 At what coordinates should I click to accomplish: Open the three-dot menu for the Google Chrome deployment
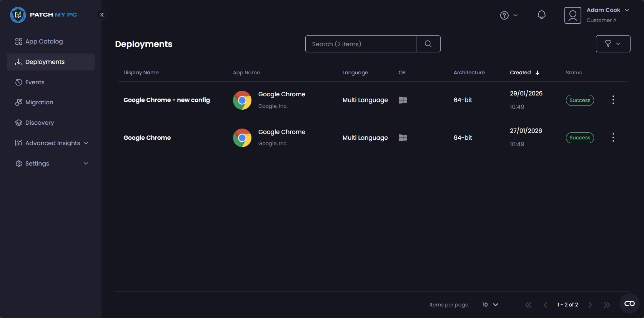(613, 138)
